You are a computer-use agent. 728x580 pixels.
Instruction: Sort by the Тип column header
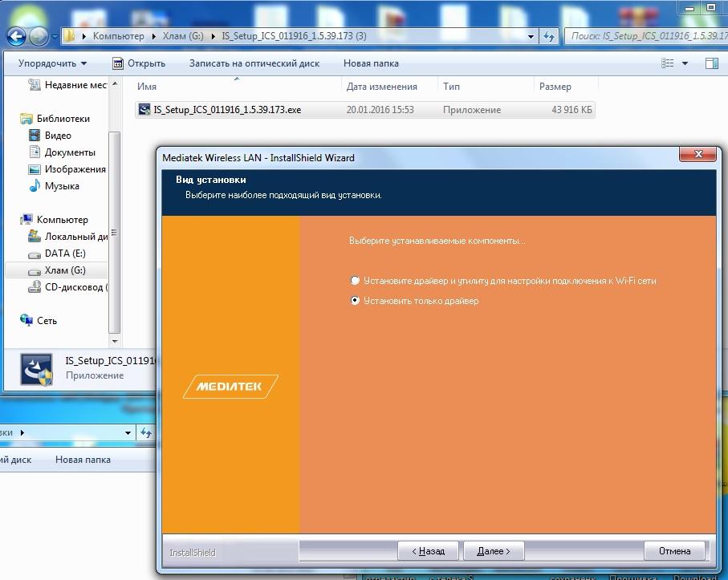click(451, 87)
